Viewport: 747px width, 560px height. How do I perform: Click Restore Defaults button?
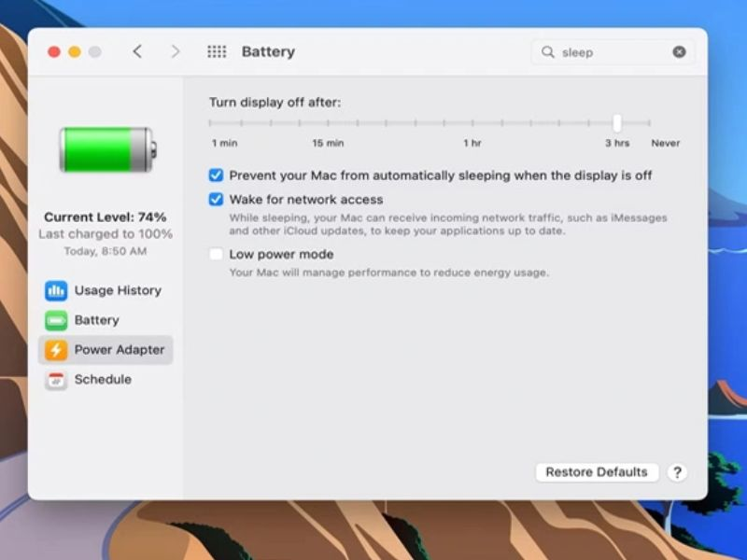click(x=597, y=472)
